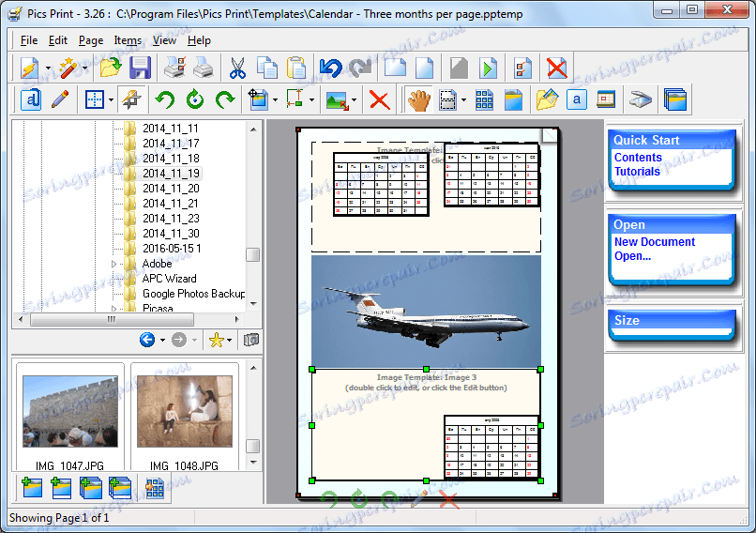Select the APC Wizard folder
Viewport: 756px width, 533px height.
(x=169, y=279)
